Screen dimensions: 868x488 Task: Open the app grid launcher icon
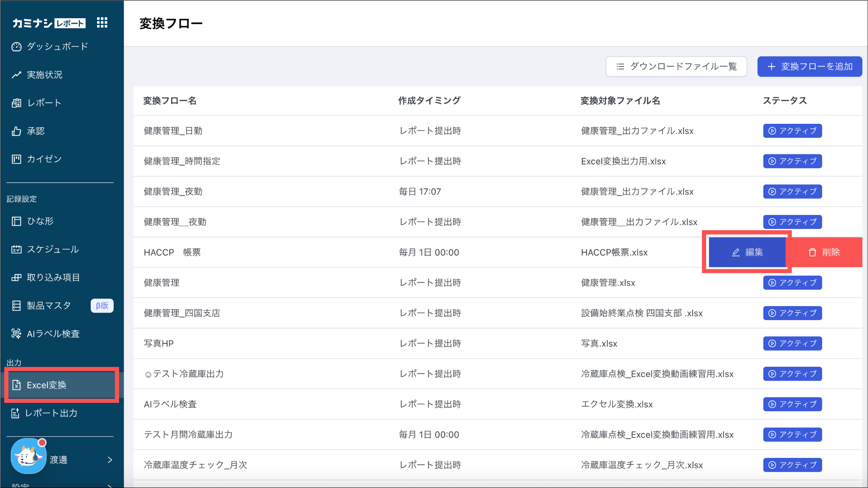(x=102, y=22)
